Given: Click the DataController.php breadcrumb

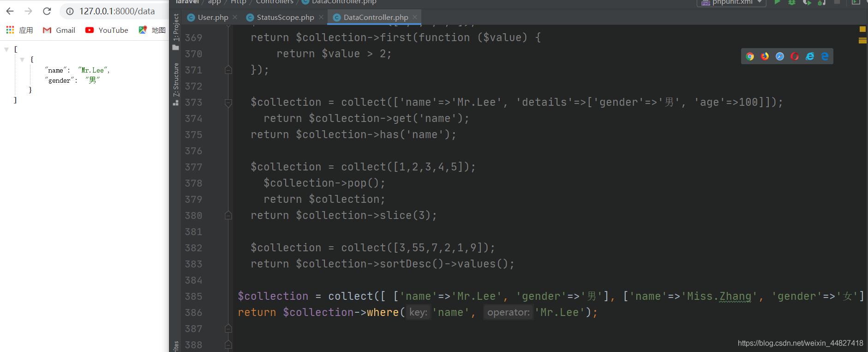Looking at the screenshot, I should tap(339, 2).
